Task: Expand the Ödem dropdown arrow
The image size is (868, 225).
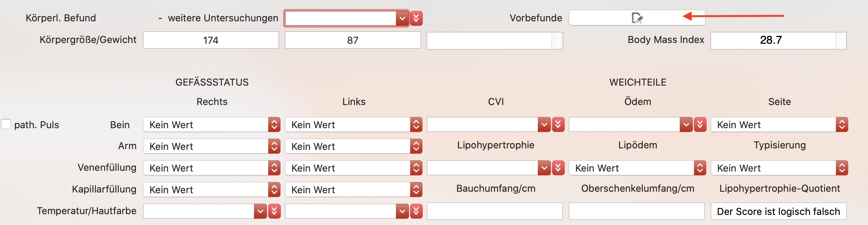Action: (x=686, y=124)
